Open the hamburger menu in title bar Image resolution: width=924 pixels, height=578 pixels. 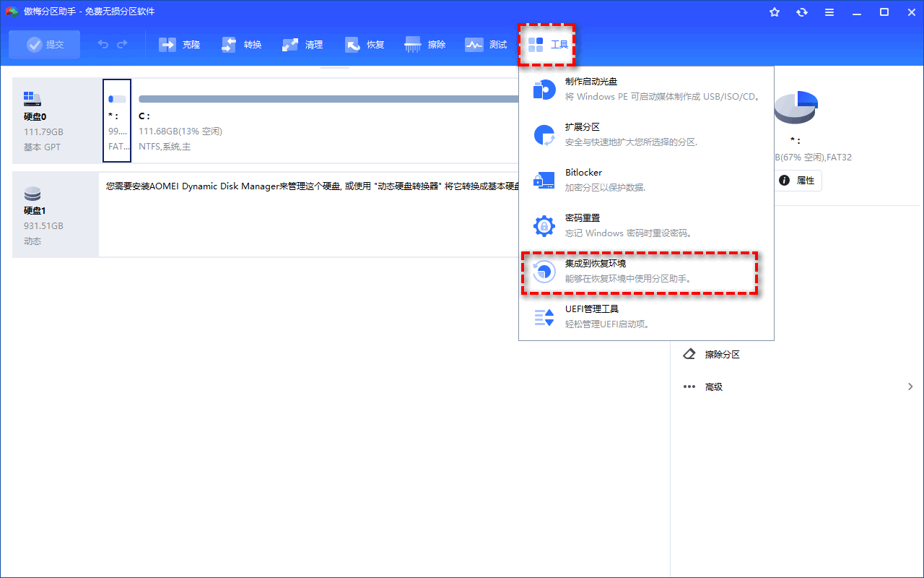[829, 12]
